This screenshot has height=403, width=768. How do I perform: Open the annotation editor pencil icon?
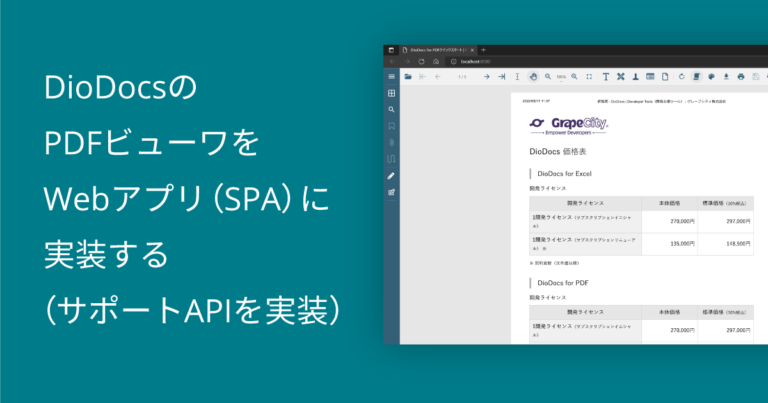(391, 176)
